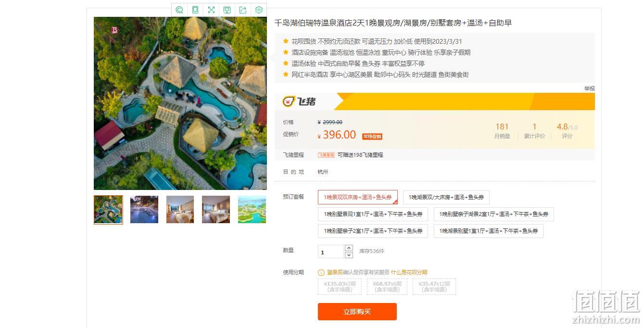Select package 1晚景观双床房+温汤+鱼头券

[x=358, y=197]
